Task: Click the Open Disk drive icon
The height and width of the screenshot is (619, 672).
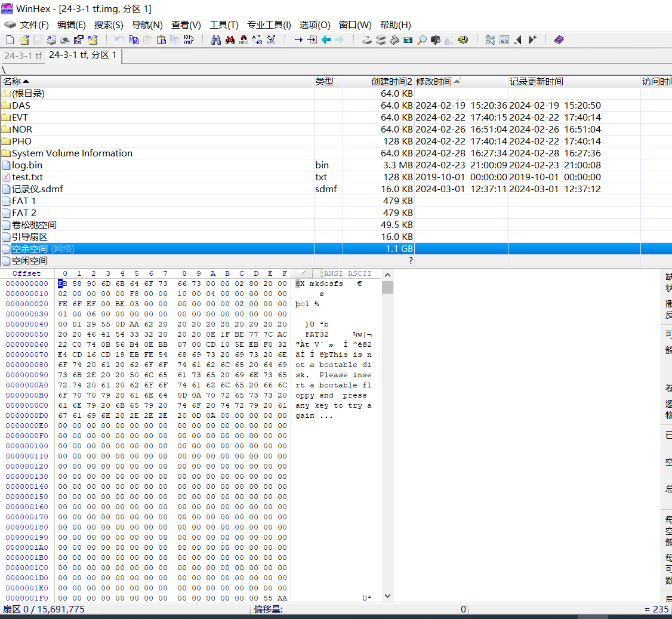Action: click(367, 40)
